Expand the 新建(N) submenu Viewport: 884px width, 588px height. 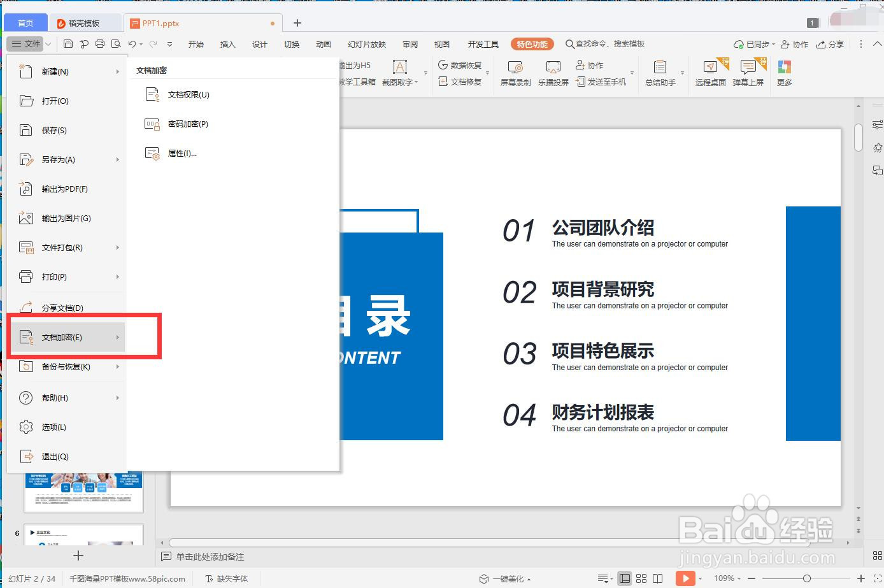click(x=118, y=71)
